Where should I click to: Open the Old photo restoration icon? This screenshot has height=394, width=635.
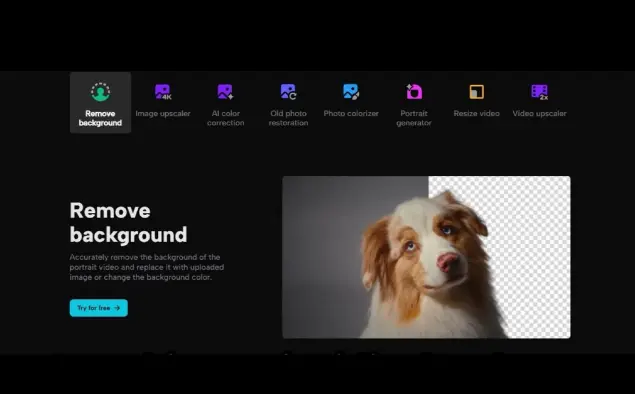coord(288,92)
